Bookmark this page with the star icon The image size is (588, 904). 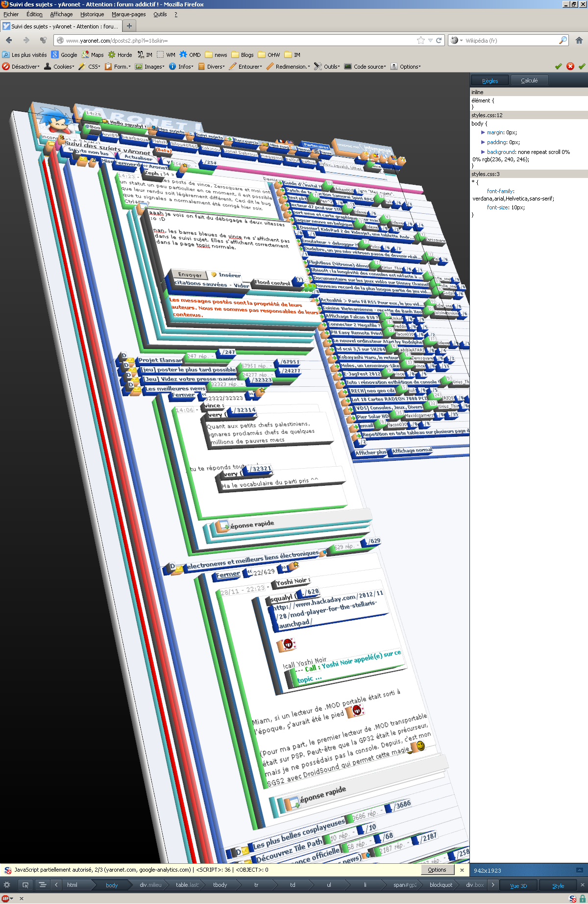(420, 41)
